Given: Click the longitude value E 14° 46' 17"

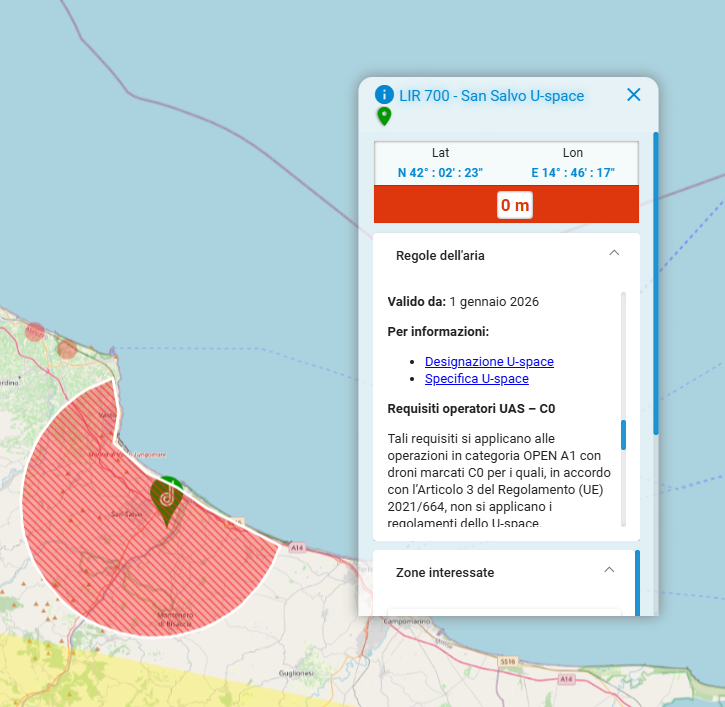Looking at the screenshot, I should pyautogui.click(x=573, y=172).
